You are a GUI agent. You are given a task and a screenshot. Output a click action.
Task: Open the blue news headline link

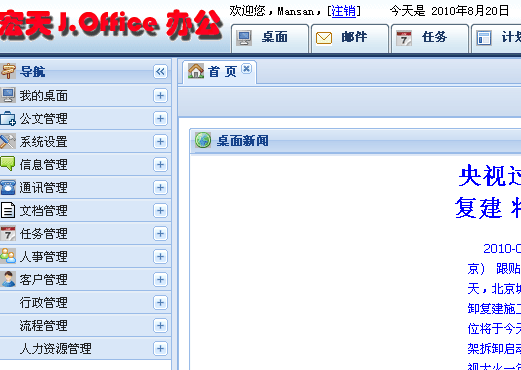489,192
